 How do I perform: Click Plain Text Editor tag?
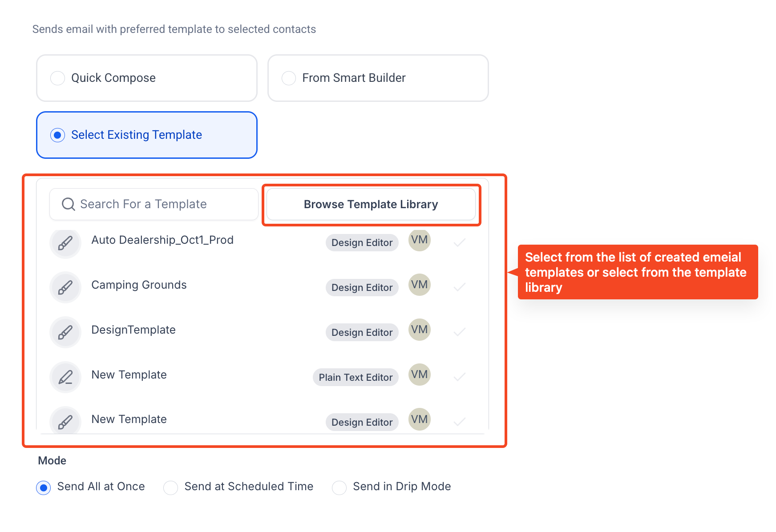click(356, 377)
